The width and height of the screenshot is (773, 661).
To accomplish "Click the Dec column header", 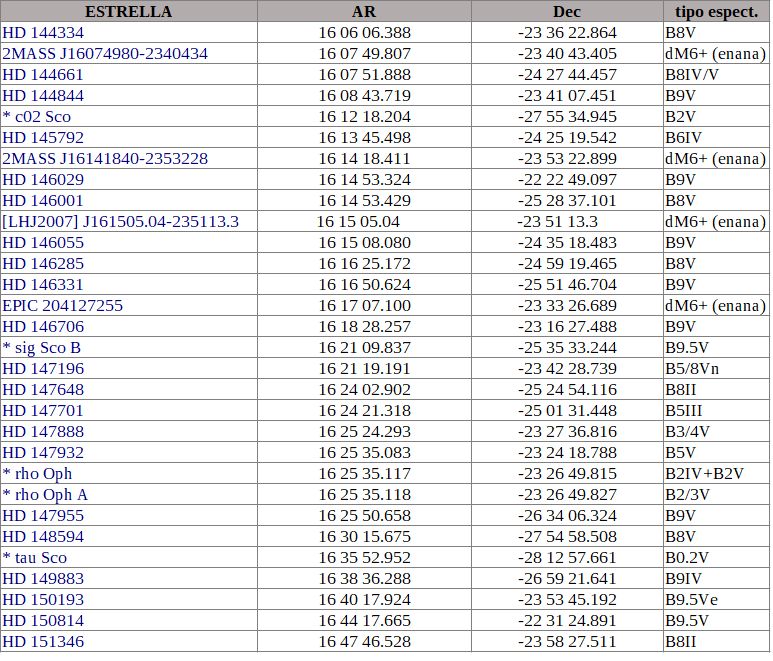I will point(567,11).
